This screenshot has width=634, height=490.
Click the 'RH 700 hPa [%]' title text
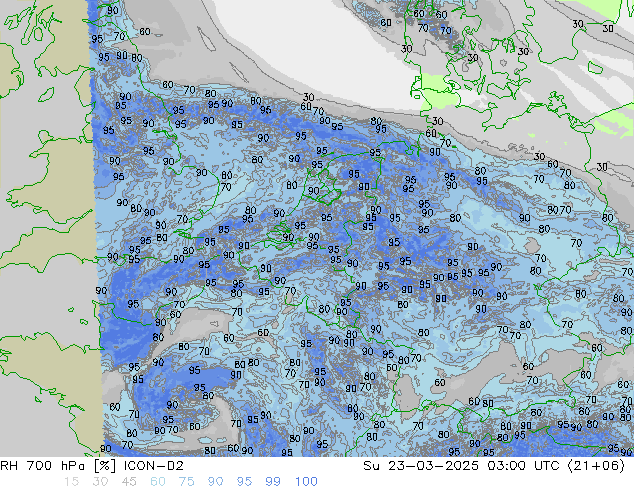[58, 466]
